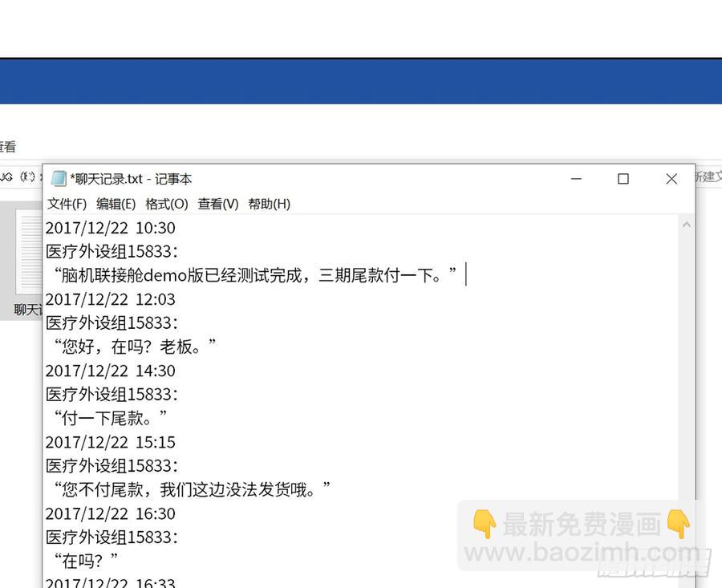Close the 聊天记录.txt Notepad window
Image resolution: width=722 pixels, height=588 pixels.
(671, 179)
